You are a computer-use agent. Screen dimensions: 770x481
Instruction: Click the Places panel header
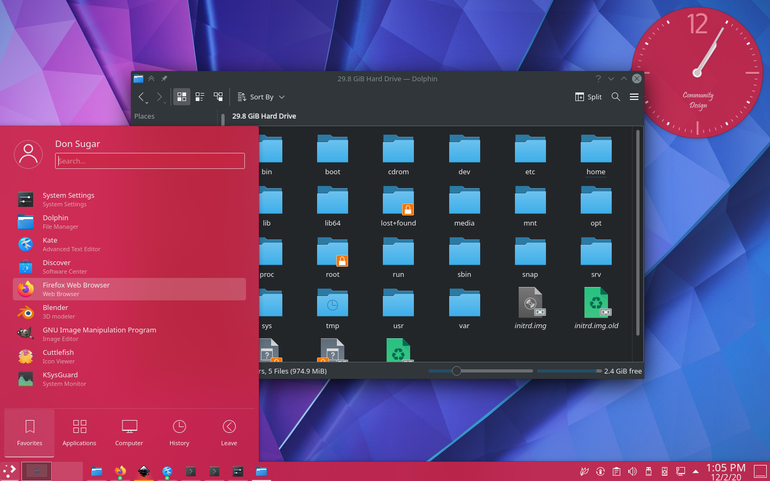(x=144, y=116)
